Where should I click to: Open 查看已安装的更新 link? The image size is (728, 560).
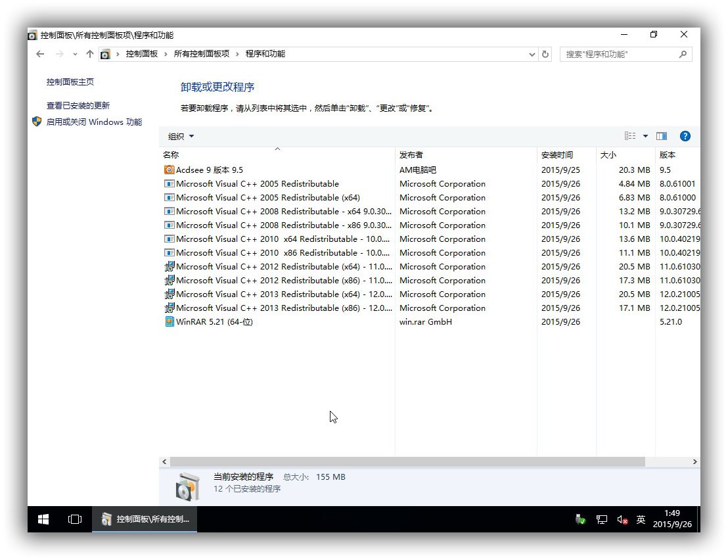pos(78,105)
